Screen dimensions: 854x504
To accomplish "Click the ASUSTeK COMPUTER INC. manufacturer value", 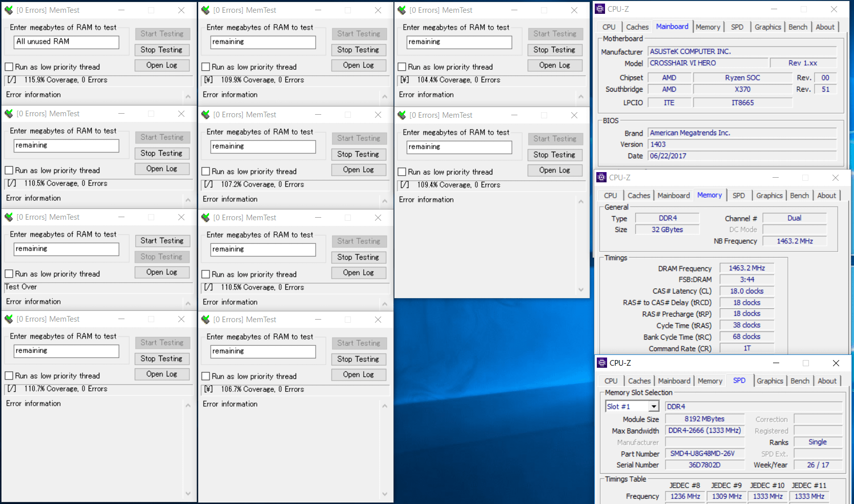I will (690, 51).
